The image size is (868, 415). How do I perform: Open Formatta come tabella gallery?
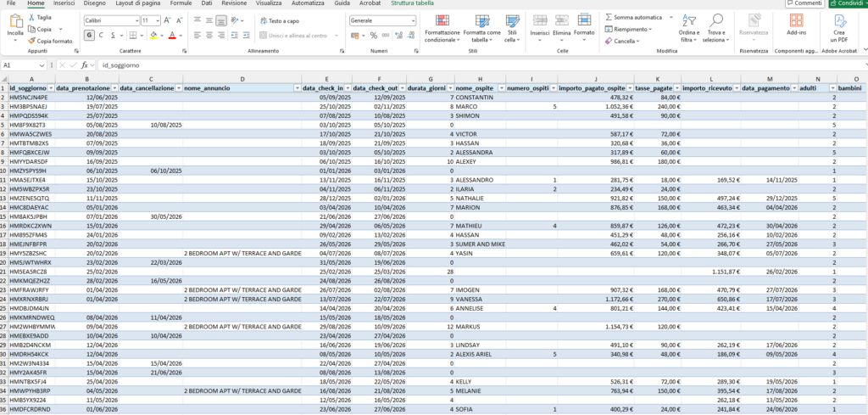[x=481, y=29]
